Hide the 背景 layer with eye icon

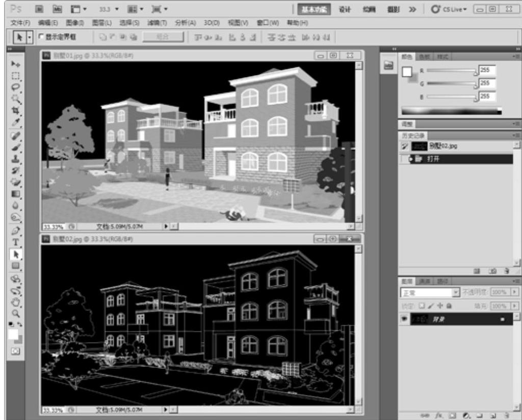coord(404,319)
